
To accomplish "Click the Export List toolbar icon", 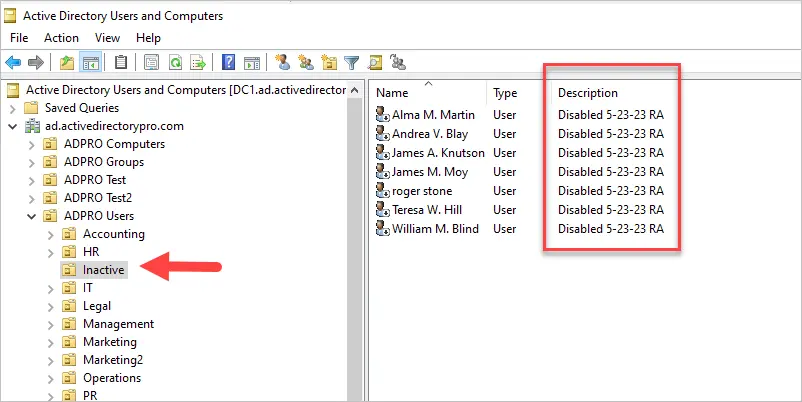I will (x=198, y=63).
